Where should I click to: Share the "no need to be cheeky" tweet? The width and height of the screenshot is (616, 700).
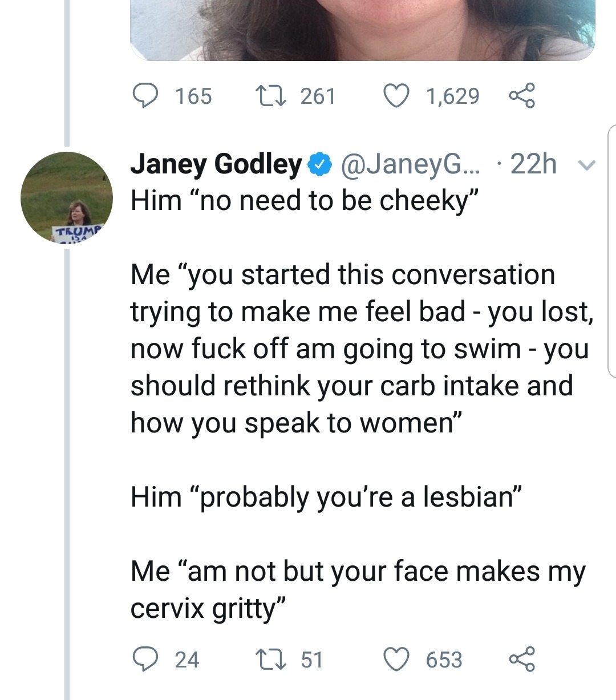(x=521, y=659)
